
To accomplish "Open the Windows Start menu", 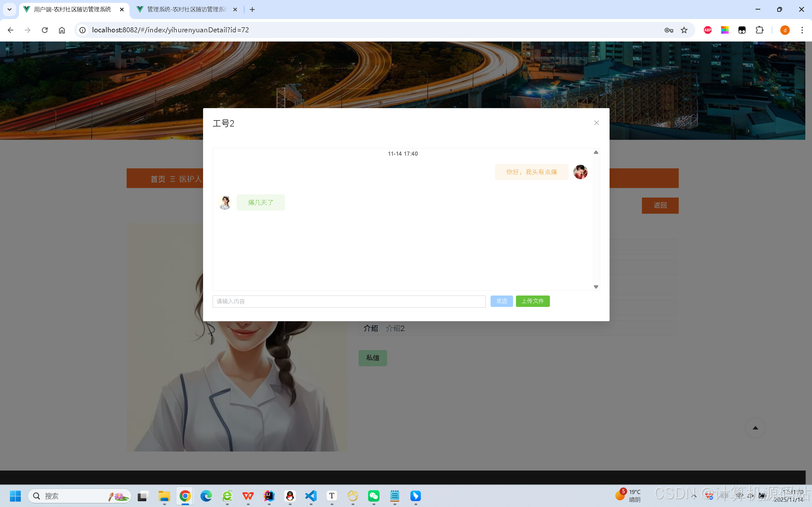I will pyautogui.click(x=15, y=496).
